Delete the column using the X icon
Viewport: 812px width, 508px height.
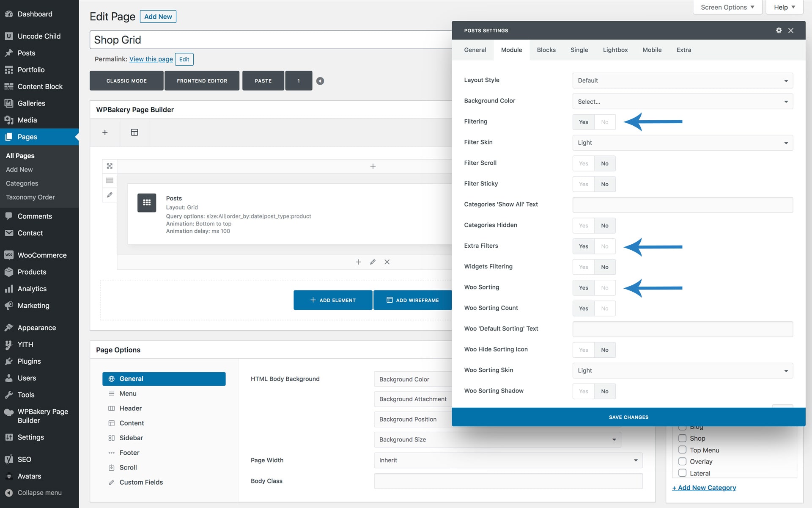[x=387, y=262]
